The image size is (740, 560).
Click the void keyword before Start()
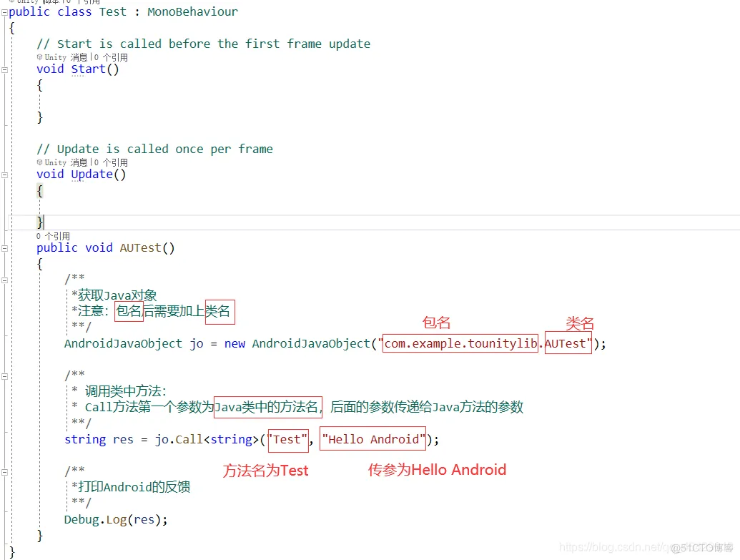click(x=50, y=69)
